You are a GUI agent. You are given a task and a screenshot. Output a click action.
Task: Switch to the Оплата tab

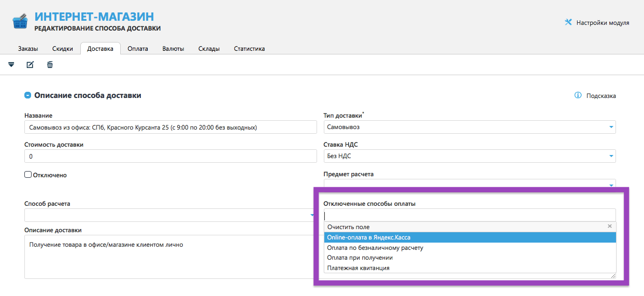pyautogui.click(x=138, y=49)
